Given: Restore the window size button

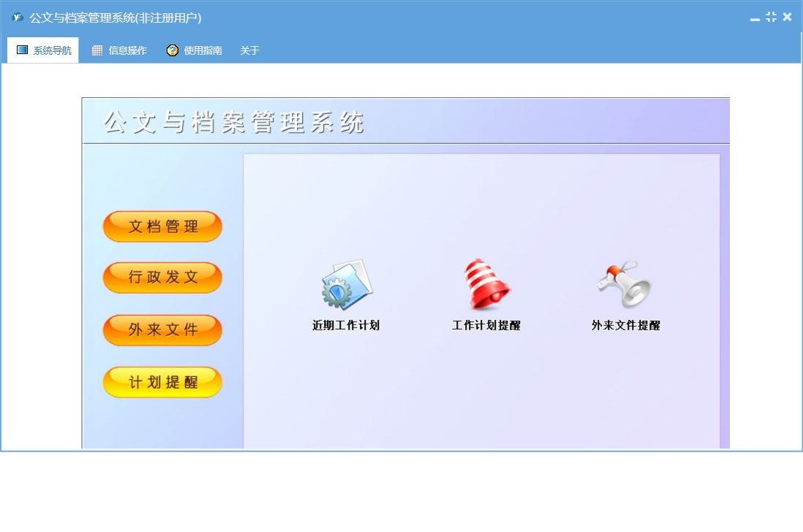Looking at the screenshot, I should (771, 17).
